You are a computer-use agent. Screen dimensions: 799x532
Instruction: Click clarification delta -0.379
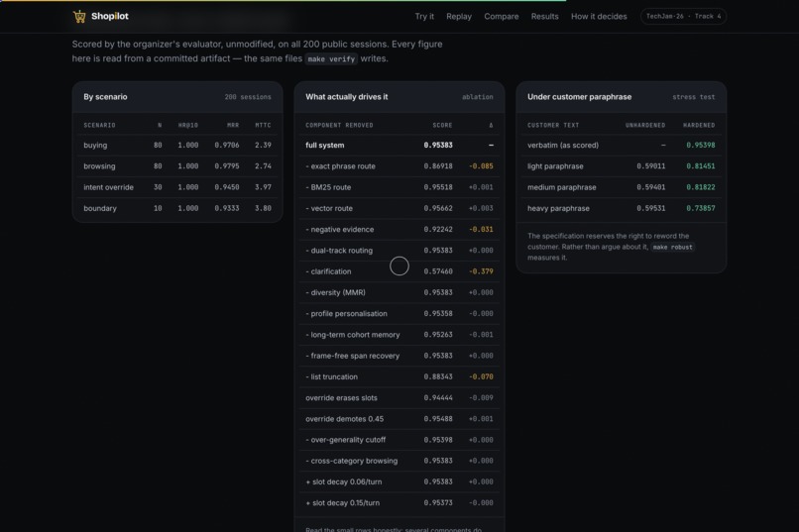point(481,271)
